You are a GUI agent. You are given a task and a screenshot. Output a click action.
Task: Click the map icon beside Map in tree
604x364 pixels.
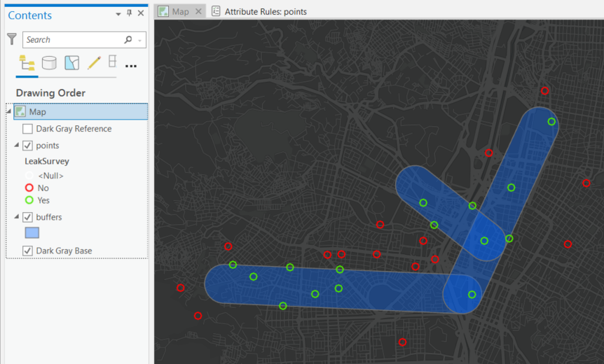[x=20, y=111]
